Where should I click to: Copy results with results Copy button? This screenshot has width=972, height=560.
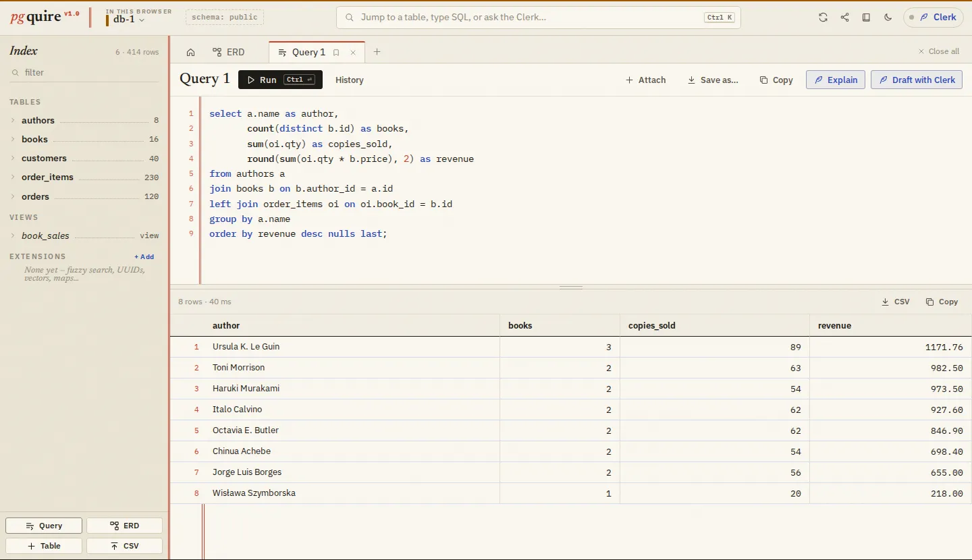pos(942,302)
